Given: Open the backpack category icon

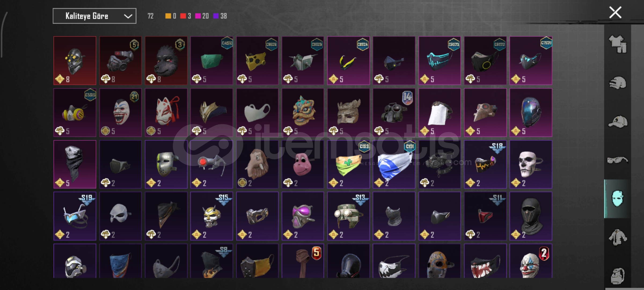Looking at the screenshot, I should (x=617, y=275).
